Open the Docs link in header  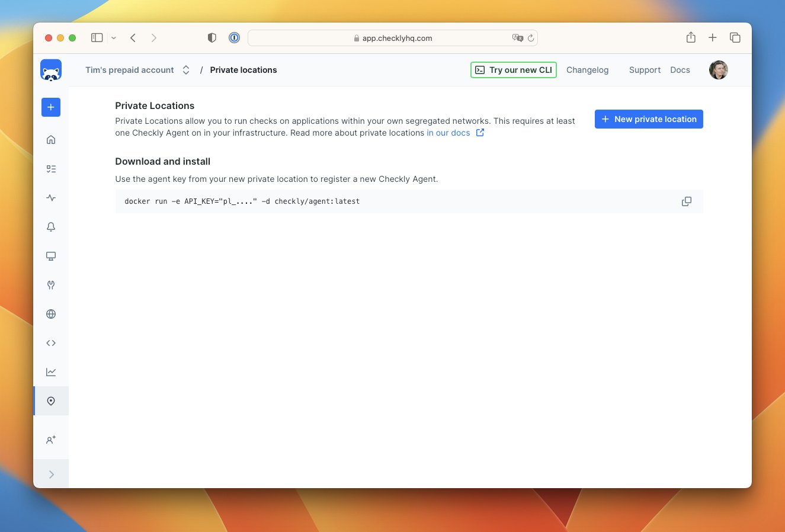[x=680, y=70]
